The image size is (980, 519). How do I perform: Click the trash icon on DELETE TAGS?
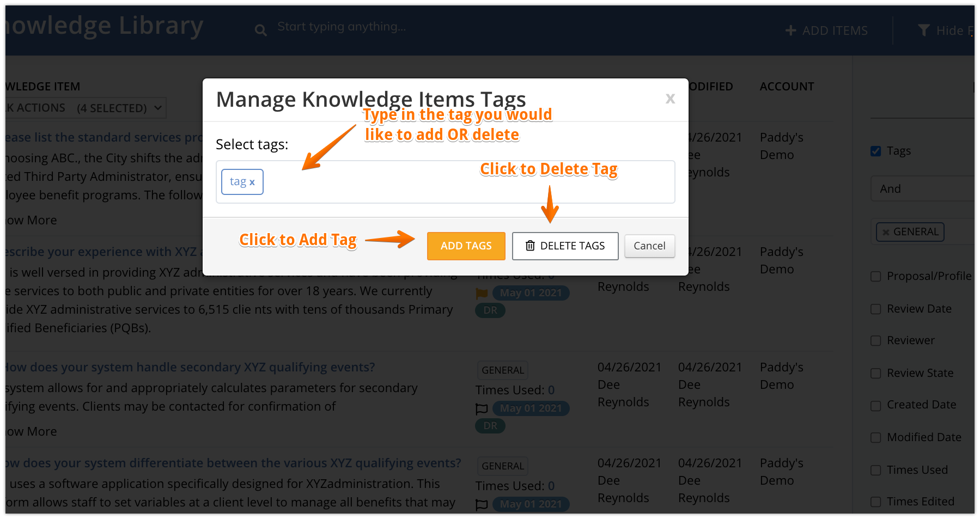point(530,246)
